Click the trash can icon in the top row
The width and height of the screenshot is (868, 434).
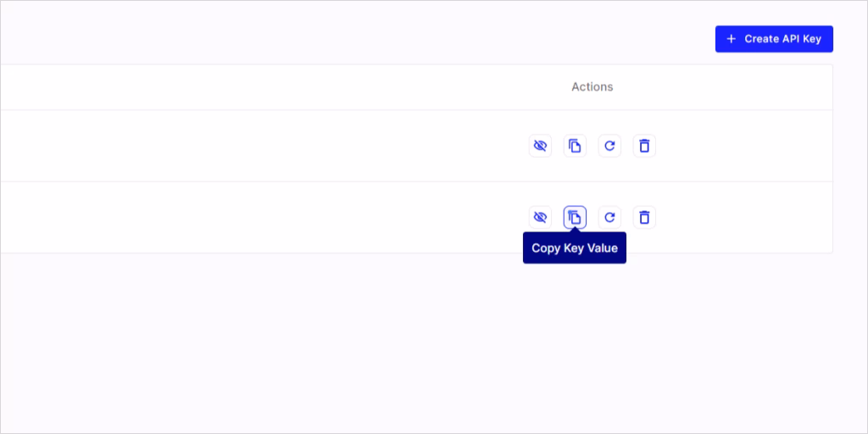644,146
